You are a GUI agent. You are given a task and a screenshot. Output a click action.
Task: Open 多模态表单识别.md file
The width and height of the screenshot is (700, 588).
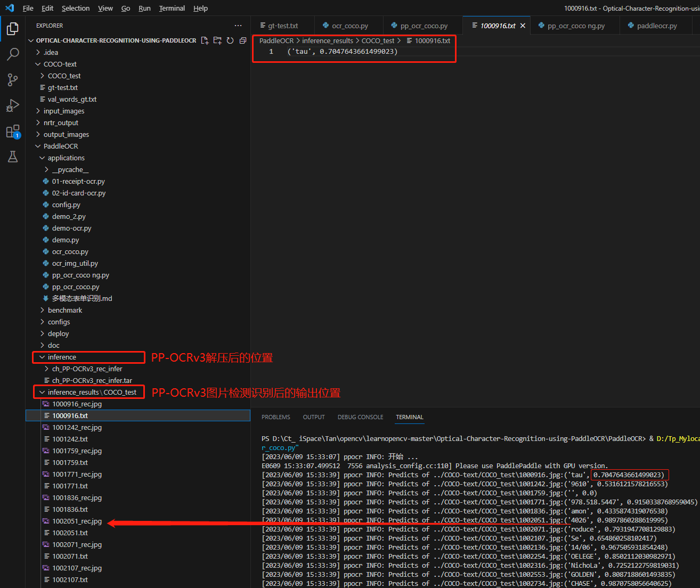[138, 298]
